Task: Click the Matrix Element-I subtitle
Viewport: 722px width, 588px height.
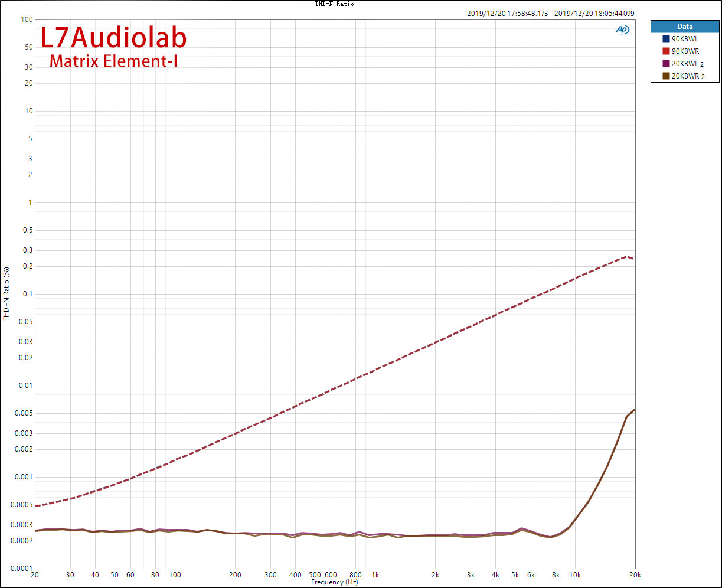Action: click(113, 61)
